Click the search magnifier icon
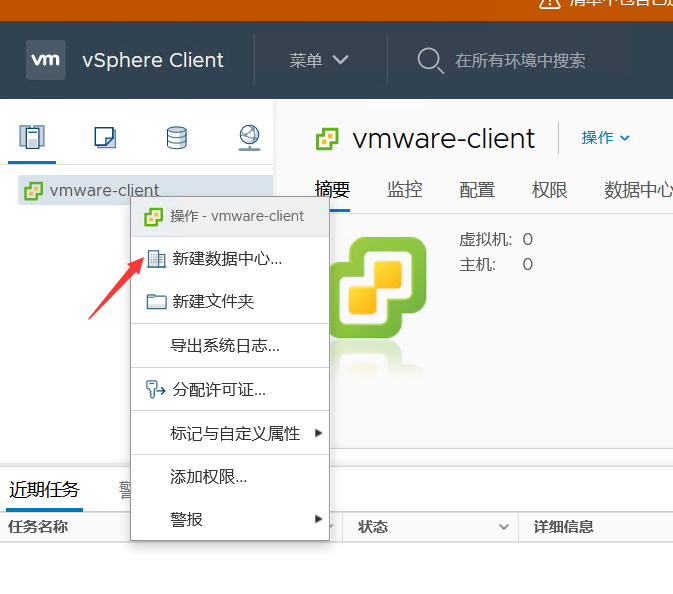This screenshot has height=594, width=673. point(430,61)
